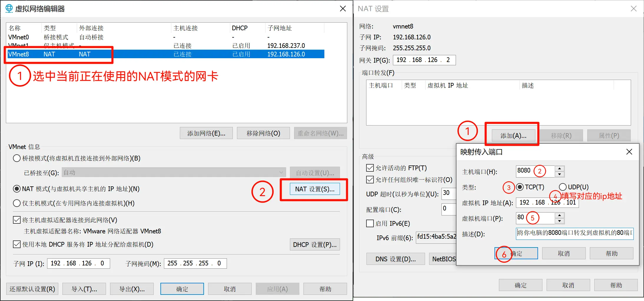Increase 主机端口 with up spinner arrow
This screenshot has height=301, width=644.
(560, 168)
